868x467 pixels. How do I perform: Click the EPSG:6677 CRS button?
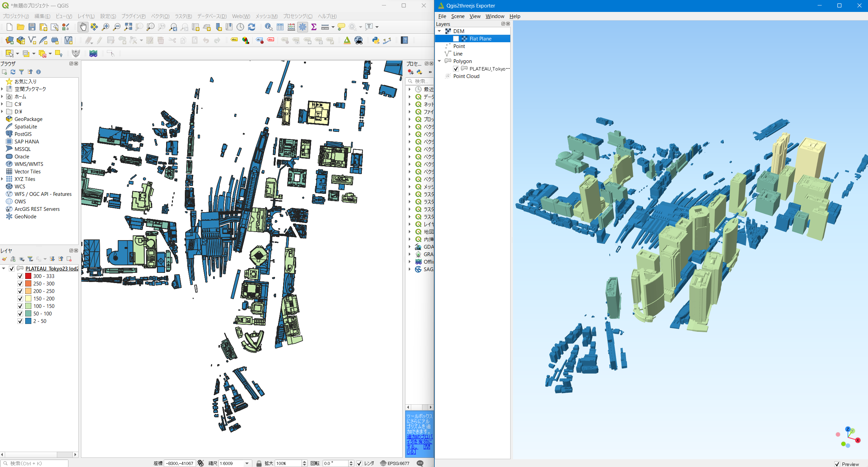point(395,463)
